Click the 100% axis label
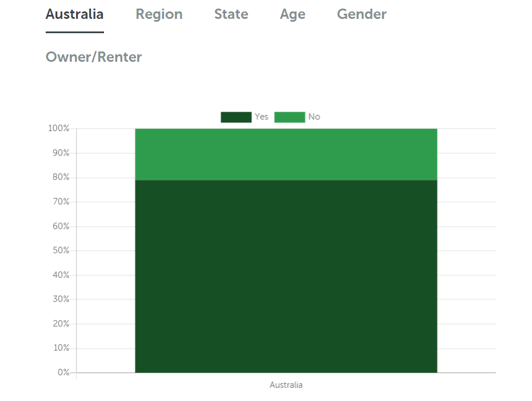This screenshot has height=401, width=532. click(59, 128)
